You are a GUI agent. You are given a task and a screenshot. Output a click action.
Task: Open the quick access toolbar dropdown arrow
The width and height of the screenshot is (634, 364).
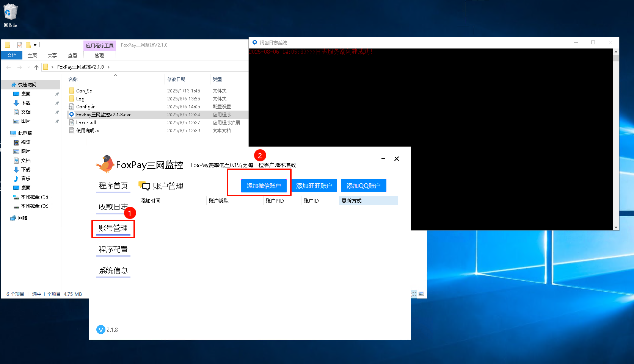(35, 45)
